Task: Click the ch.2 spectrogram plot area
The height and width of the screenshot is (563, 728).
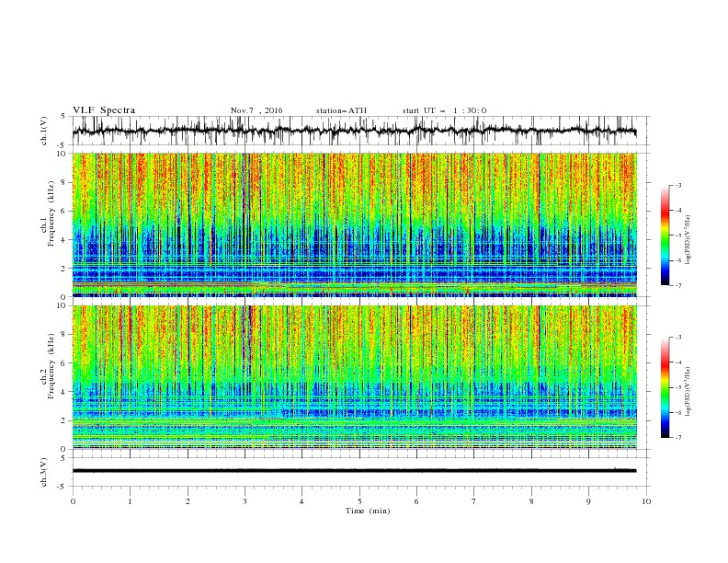Action: pyautogui.click(x=354, y=377)
